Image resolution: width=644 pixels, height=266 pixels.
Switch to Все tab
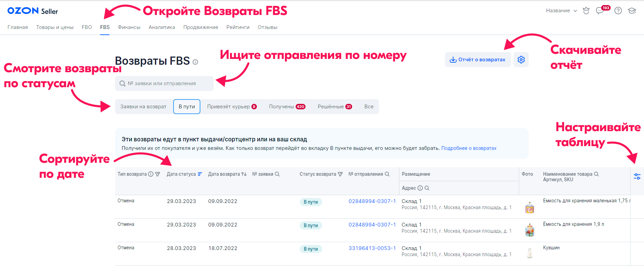click(x=369, y=107)
